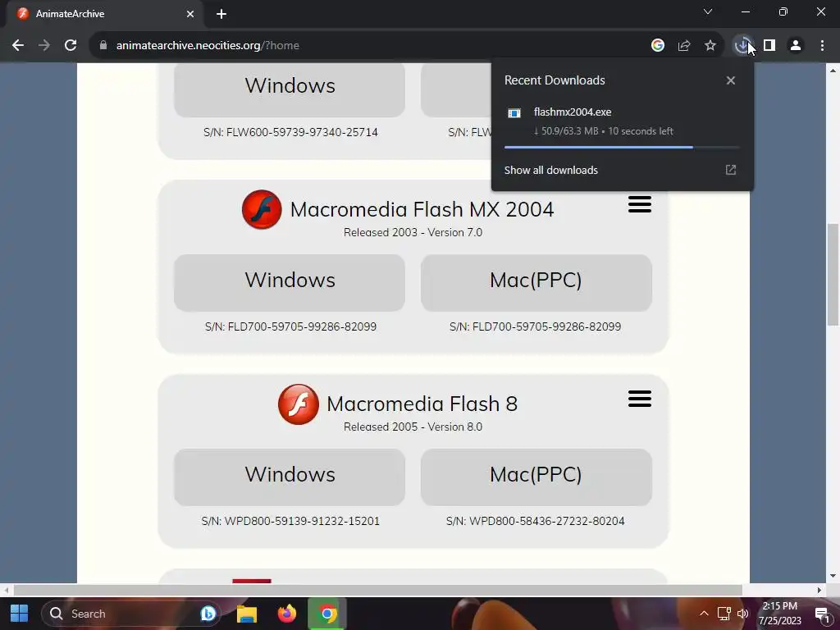Screen dimensions: 840x630
Task: Click the vertical scrollbar thumb
Action: [833, 274]
